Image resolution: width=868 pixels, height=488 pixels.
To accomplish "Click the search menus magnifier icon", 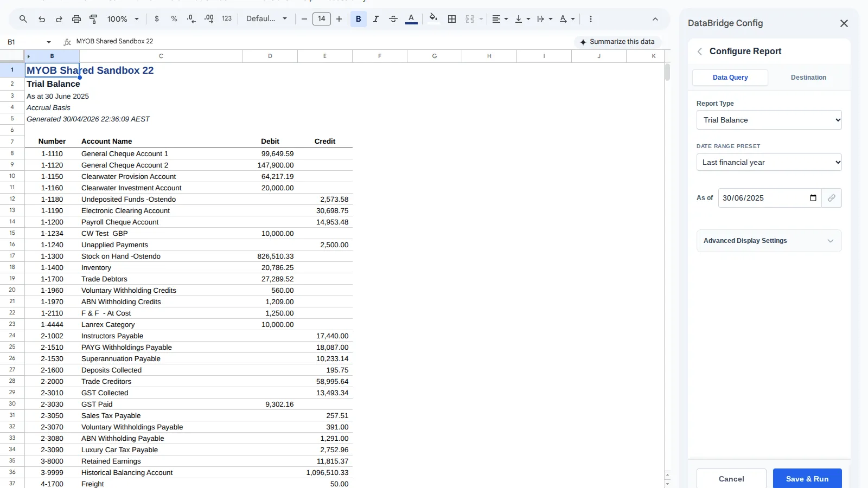I will pyautogui.click(x=23, y=19).
